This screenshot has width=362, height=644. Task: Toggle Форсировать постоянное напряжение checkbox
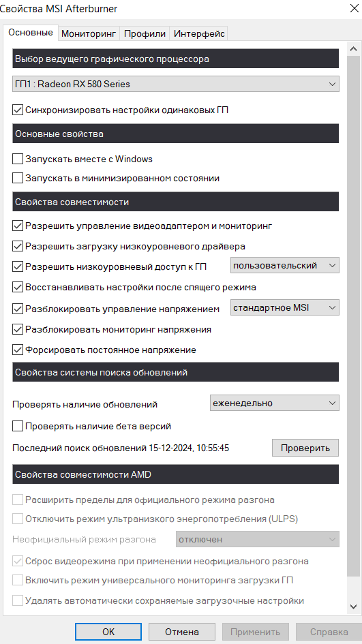click(18, 350)
